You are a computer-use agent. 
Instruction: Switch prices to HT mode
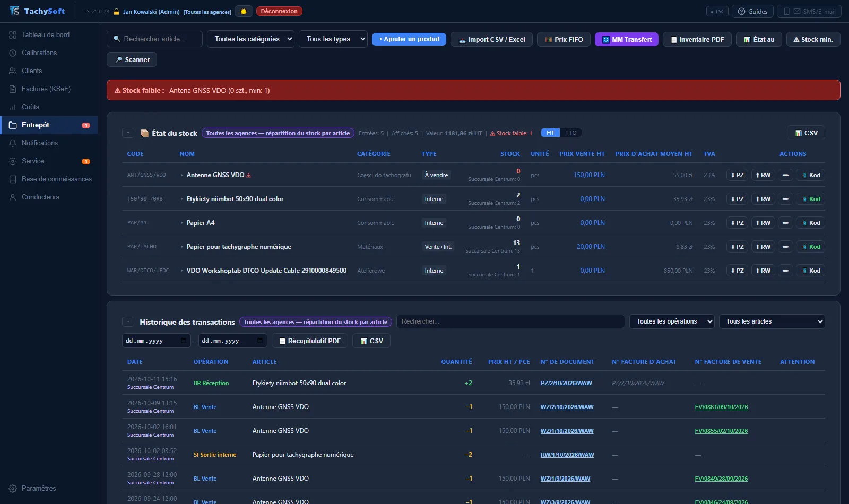click(x=550, y=133)
